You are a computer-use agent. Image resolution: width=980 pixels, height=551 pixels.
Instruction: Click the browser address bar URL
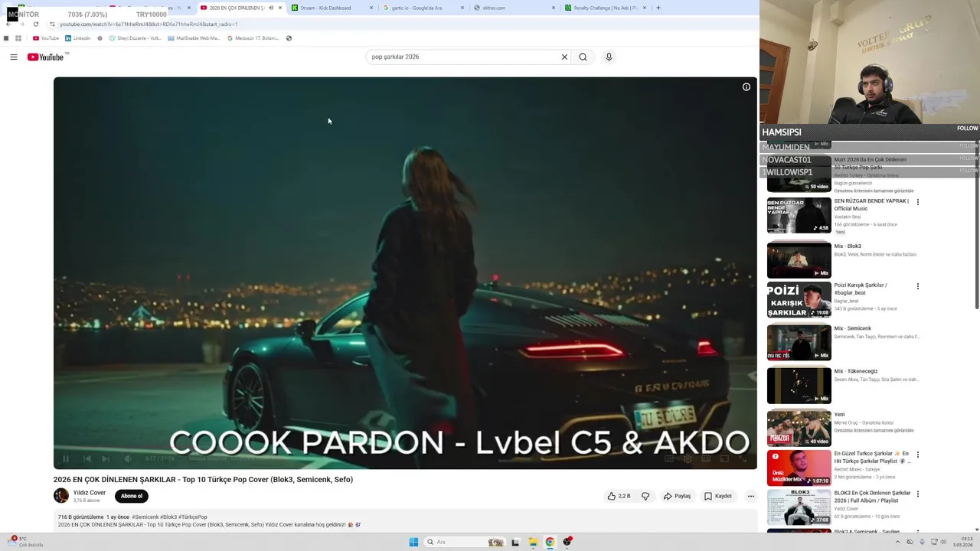[x=149, y=24]
